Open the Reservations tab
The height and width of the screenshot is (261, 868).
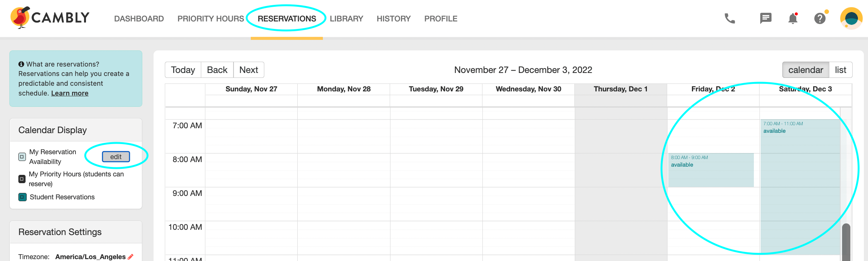pyautogui.click(x=287, y=18)
